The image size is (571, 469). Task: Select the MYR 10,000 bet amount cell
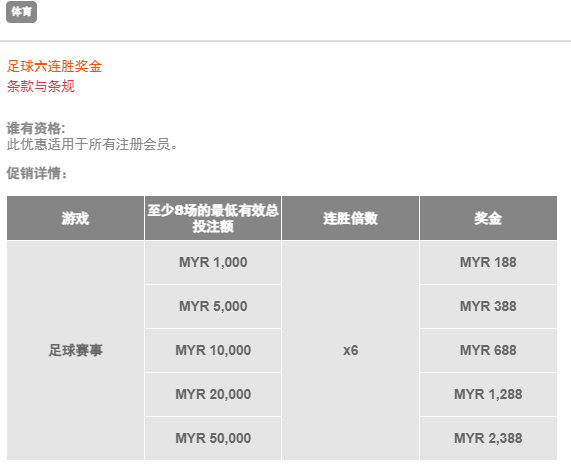[213, 351]
